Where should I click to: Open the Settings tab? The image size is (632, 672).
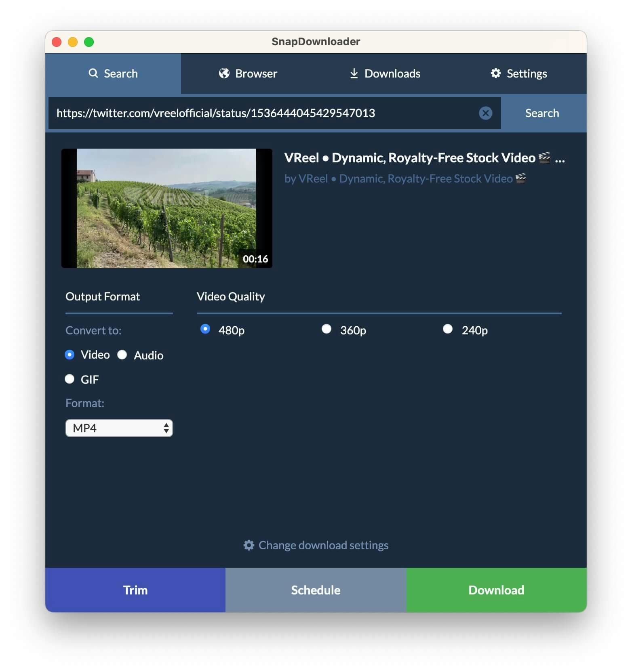519,73
